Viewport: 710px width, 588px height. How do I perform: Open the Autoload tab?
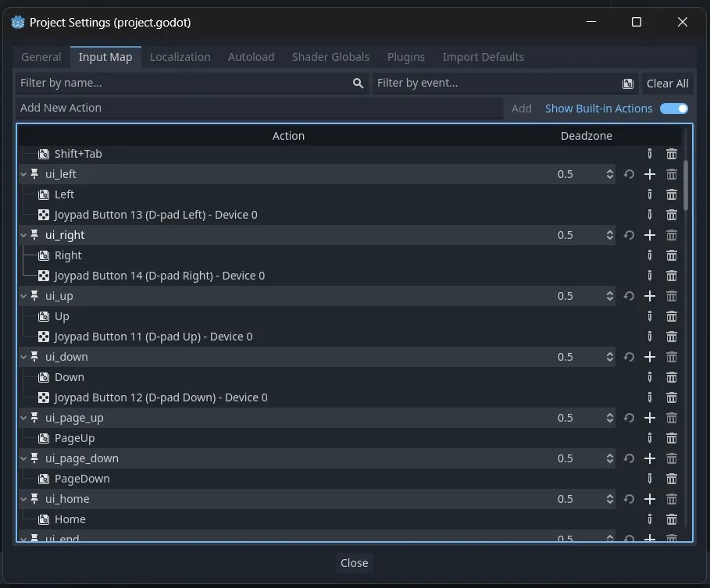[252, 57]
